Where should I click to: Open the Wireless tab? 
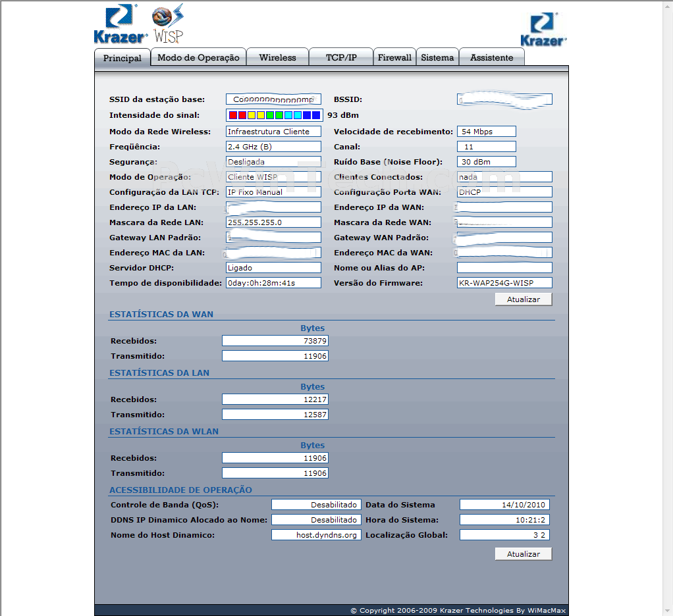point(278,57)
